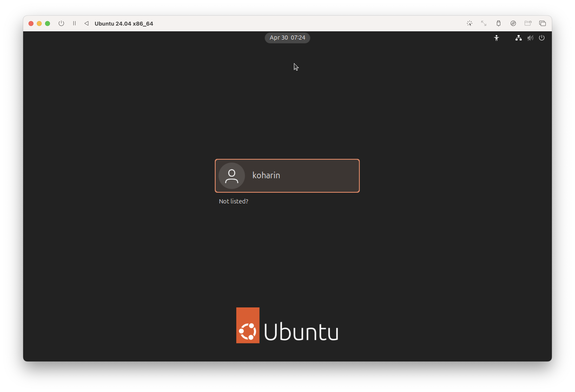Click the koharin user avatar
Viewport: 575px width, 392px height.
[x=232, y=176]
